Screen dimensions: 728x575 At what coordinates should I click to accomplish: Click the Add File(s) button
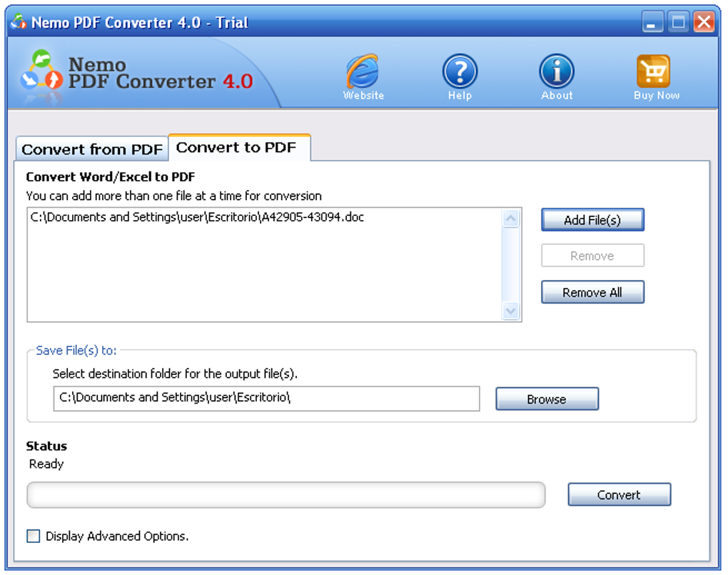[x=592, y=220]
